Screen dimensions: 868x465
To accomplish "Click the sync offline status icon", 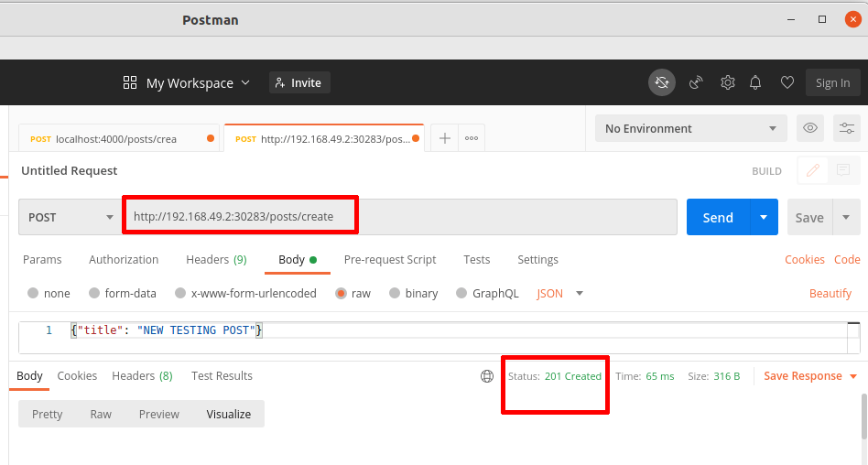I will (661, 82).
